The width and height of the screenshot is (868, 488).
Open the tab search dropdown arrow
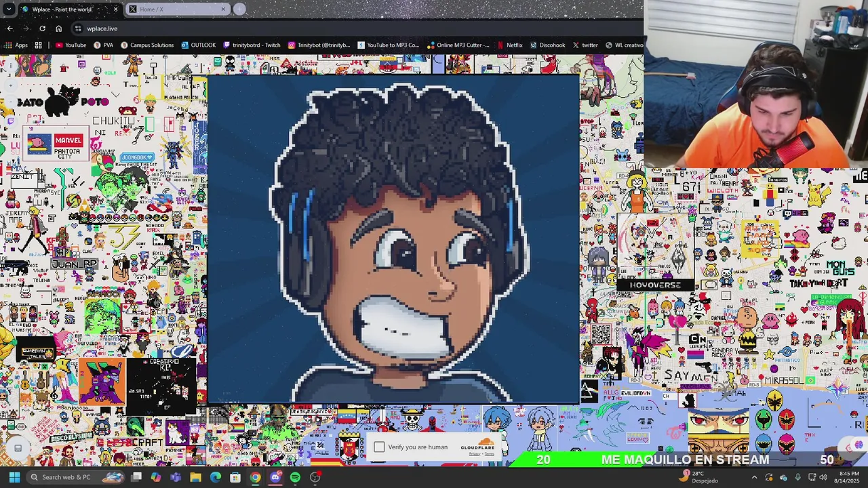[x=9, y=9]
